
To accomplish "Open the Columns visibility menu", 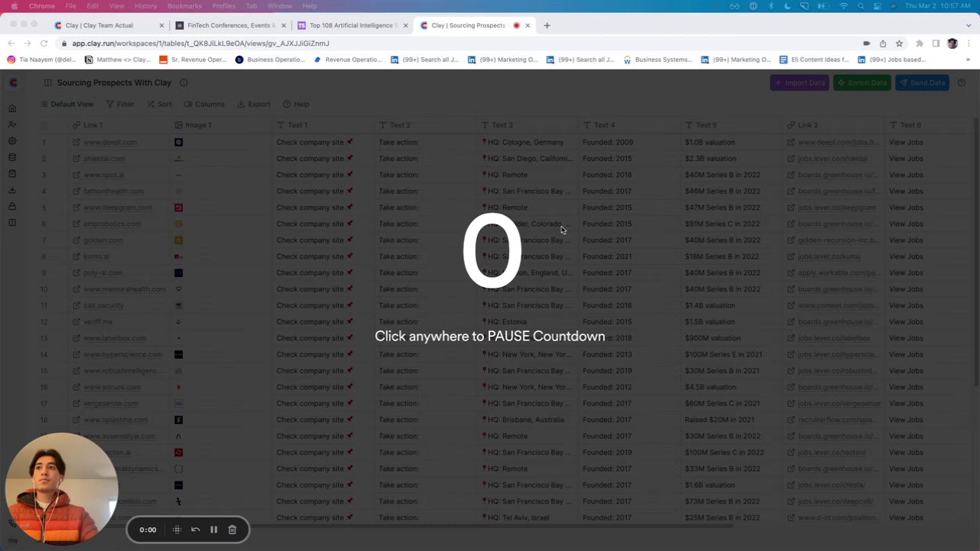I will tap(204, 104).
